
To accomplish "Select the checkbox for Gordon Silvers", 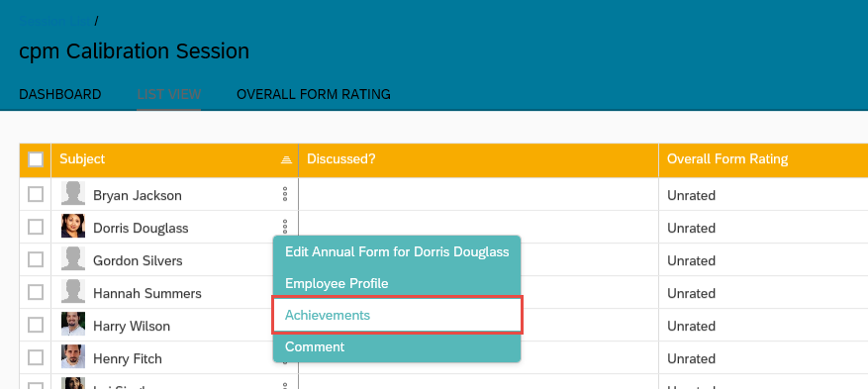I will click(36, 259).
